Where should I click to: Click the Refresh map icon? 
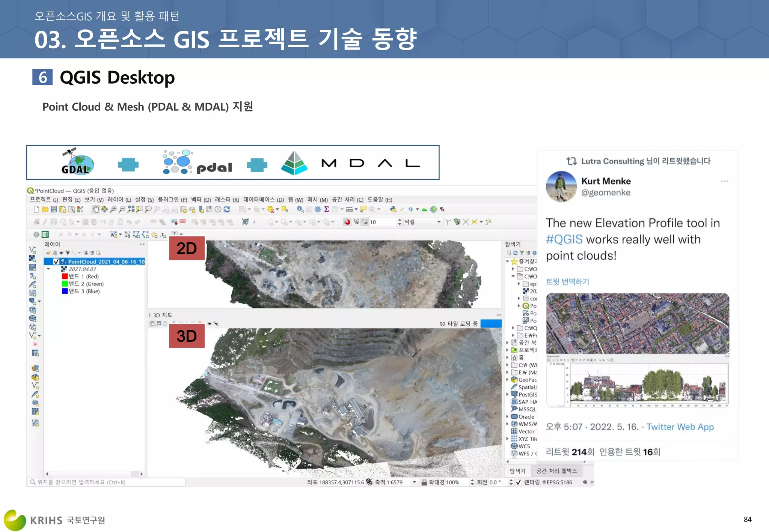[227, 209]
